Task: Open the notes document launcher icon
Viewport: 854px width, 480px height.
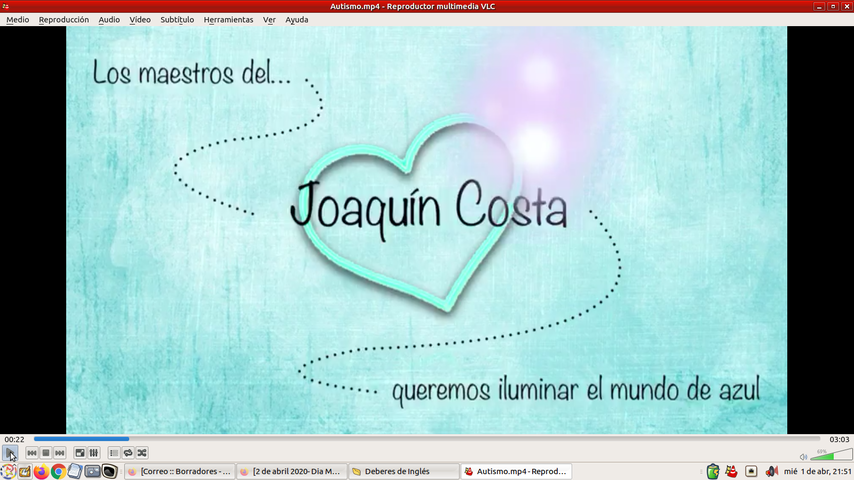Action: [x=75, y=471]
